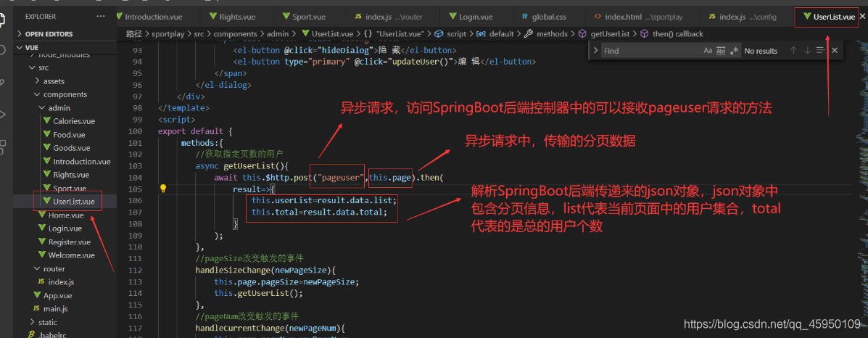Select the active UserList.vue tab

830,17
